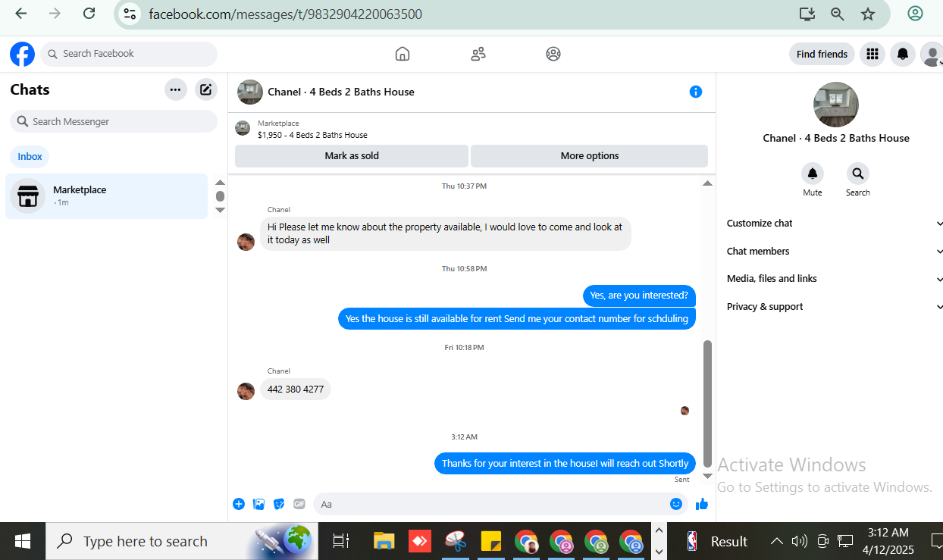Bookmark this page star icon
The width and height of the screenshot is (943, 560).
pyautogui.click(x=868, y=14)
